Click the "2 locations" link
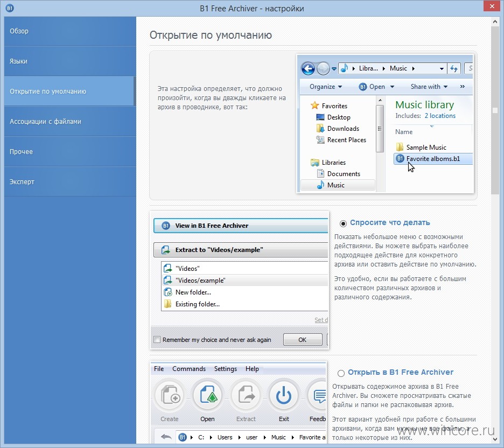This screenshot has width=504, height=448. (x=440, y=116)
